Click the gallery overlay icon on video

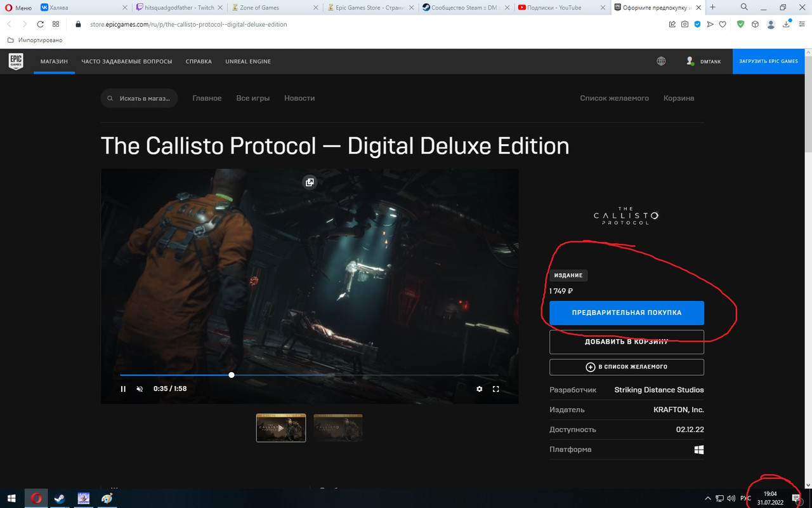pos(310,182)
